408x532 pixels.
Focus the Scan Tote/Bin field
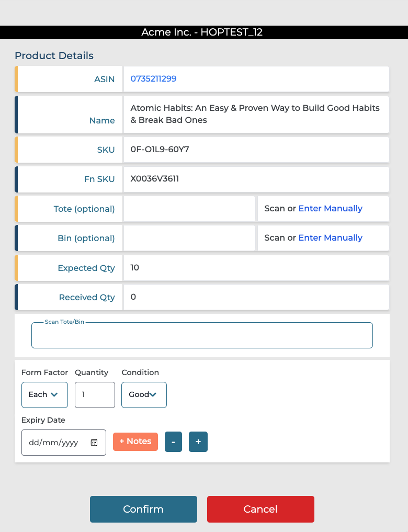pos(202,336)
